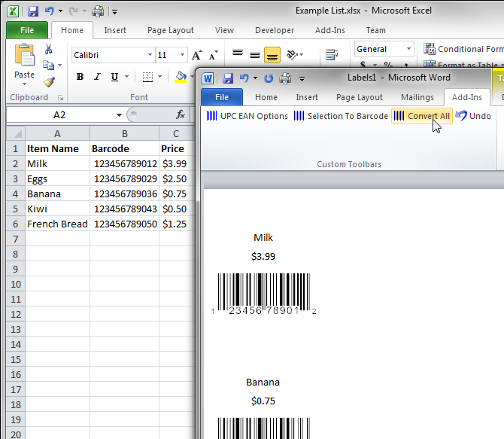Screen dimensions: 504x439
Task: Click the Fill Color paint bucket
Action: [x=181, y=77]
